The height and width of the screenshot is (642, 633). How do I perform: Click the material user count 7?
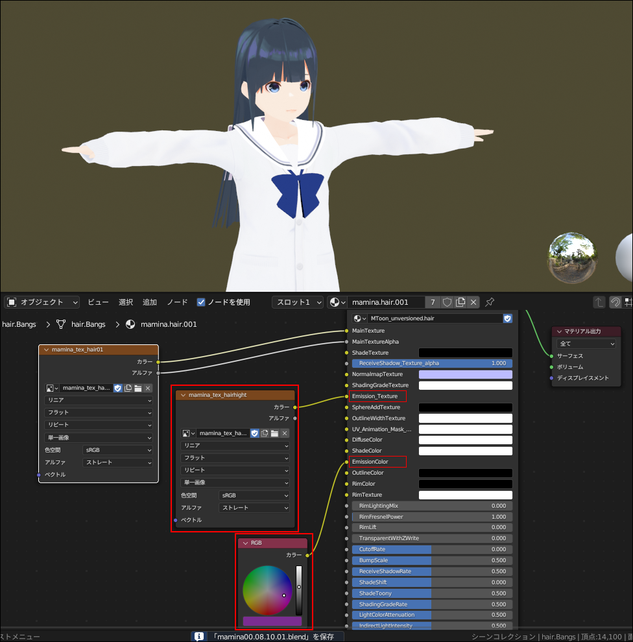(x=433, y=302)
